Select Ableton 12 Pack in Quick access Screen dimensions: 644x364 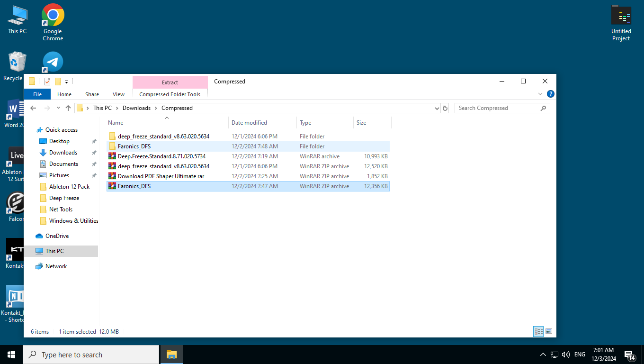point(69,187)
